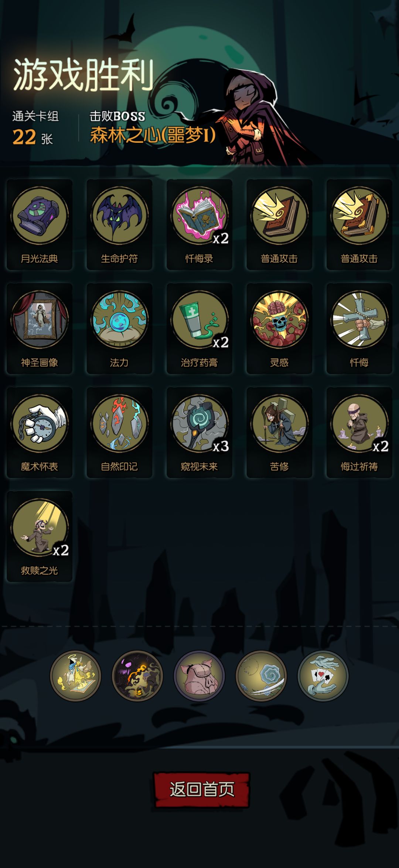The height and width of the screenshot is (868, 399).
Task: Open the 悔过祈祷 praying monk card
Action: tap(359, 432)
